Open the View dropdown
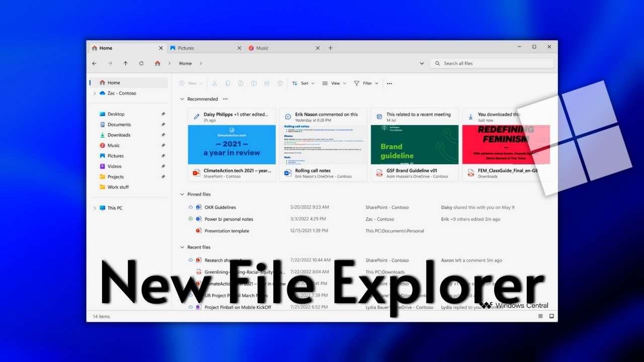644x362 pixels. [334, 83]
